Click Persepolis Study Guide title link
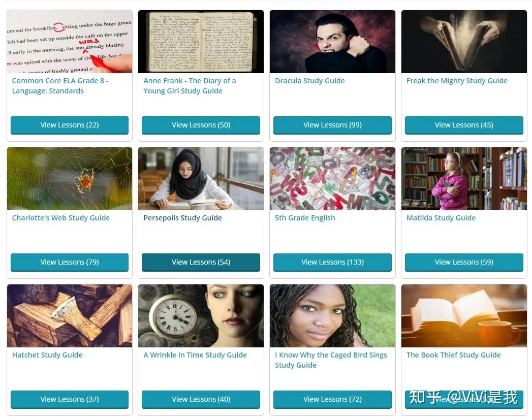This screenshot has height=420, width=532. coord(182,218)
